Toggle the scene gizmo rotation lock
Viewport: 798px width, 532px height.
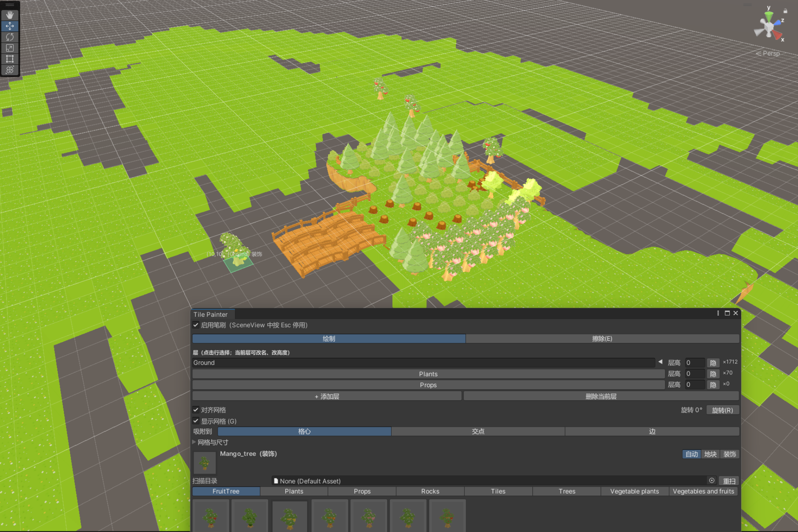coord(785,11)
